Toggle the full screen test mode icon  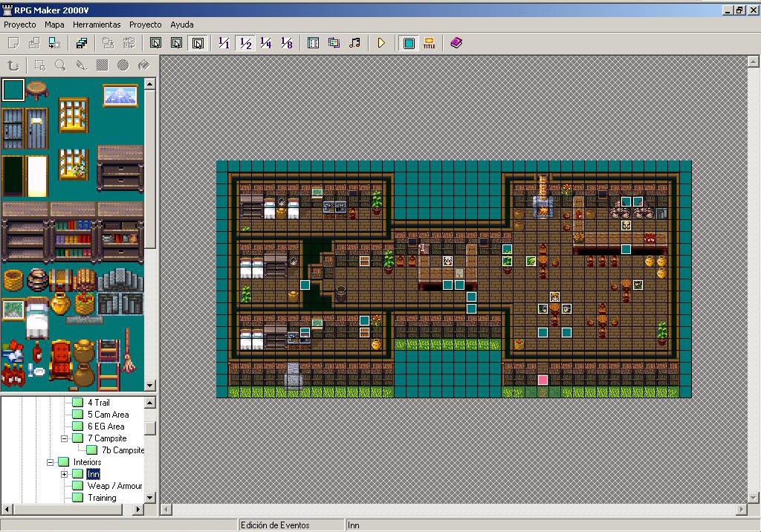coord(409,43)
